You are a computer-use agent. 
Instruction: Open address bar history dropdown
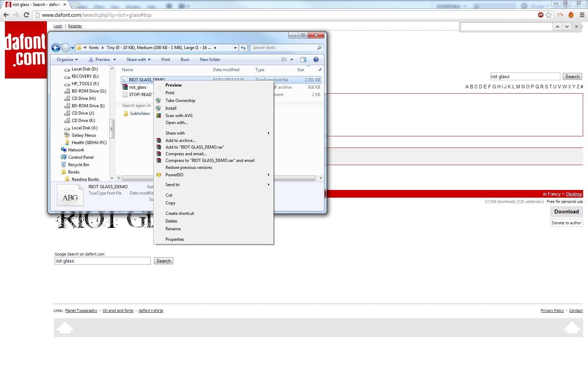(235, 48)
